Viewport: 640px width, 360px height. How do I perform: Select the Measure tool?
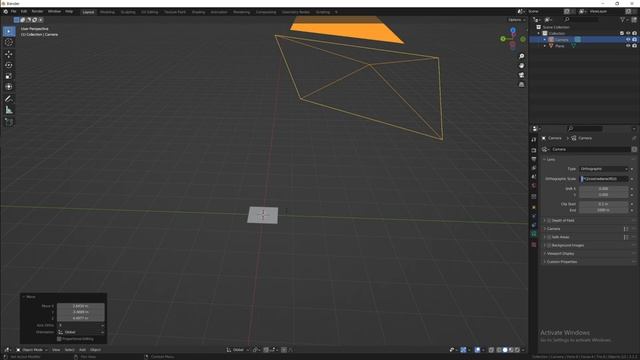point(9,110)
